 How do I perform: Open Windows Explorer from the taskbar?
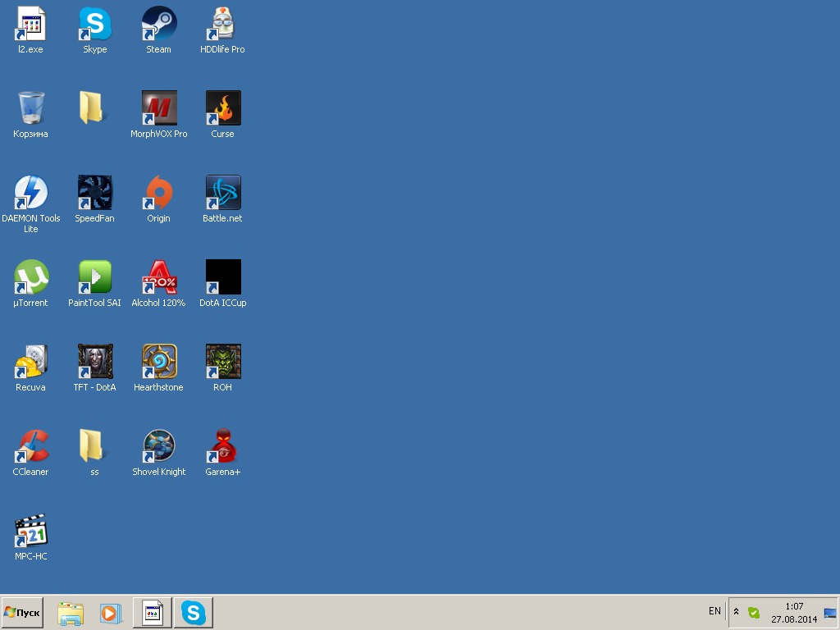(71, 614)
